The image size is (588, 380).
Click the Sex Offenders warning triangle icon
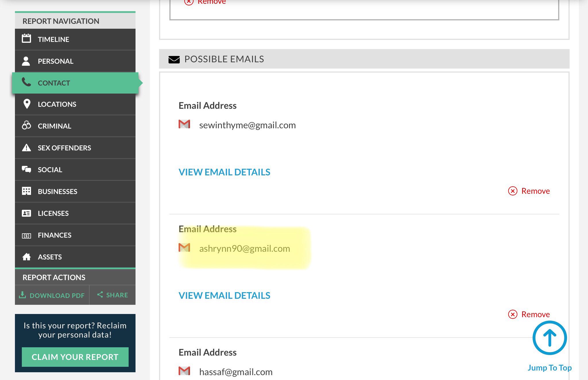(26, 148)
